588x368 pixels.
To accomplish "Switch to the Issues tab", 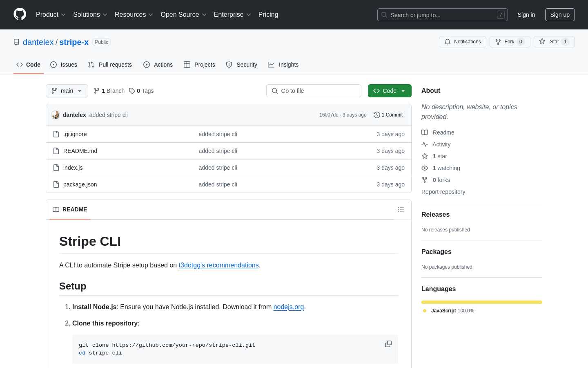I will pyautogui.click(x=64, y=65).
